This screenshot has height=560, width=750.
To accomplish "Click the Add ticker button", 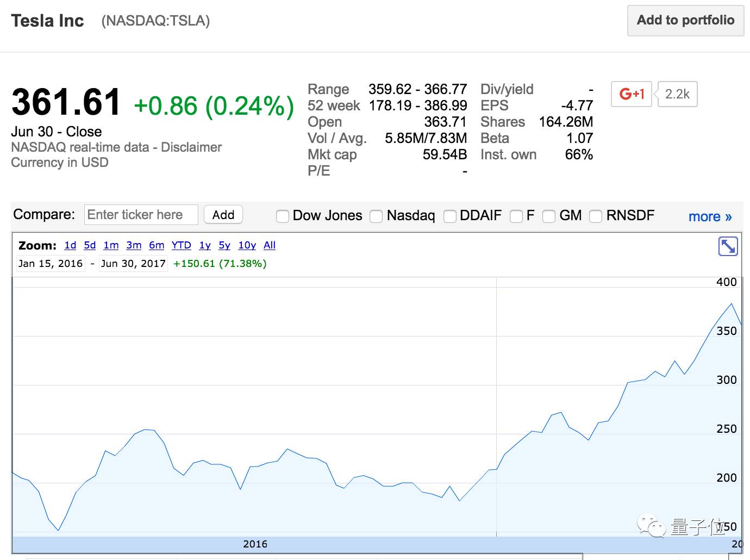I will click(x=223, y=215).
